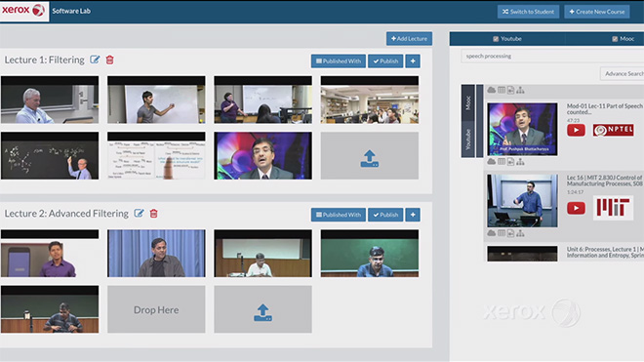Click the Software Lab header text
Viewport: 644px width, 362px height.
click(x=71, y=11)
